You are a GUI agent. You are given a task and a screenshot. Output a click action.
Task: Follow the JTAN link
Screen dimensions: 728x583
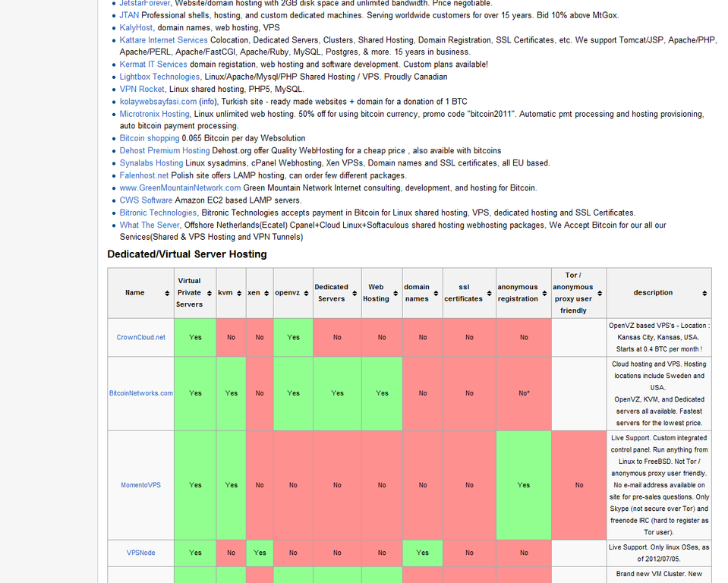tap(129, 15)
